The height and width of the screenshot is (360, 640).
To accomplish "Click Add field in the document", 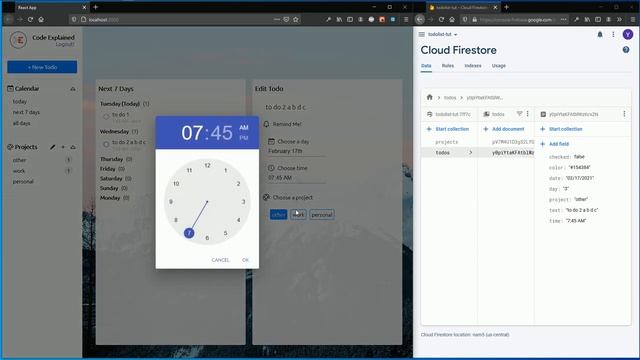I will pyautogui.click(x=554, y=144).
